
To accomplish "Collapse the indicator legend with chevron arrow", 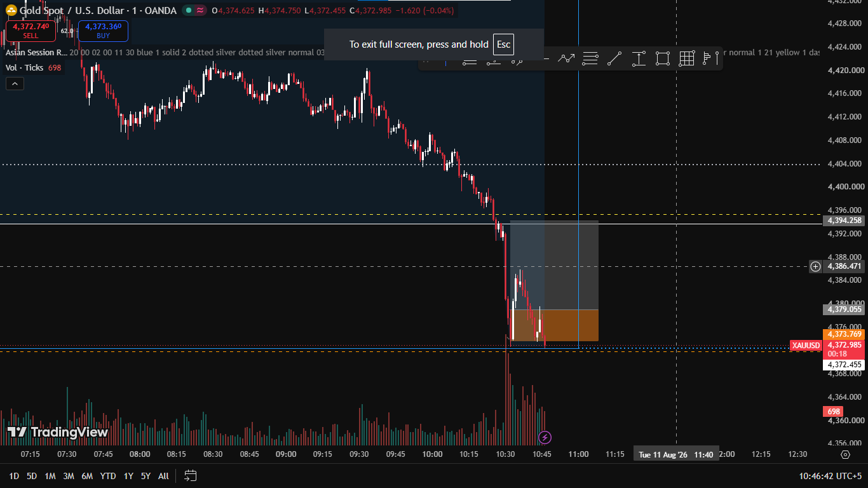I will [15, 83].
